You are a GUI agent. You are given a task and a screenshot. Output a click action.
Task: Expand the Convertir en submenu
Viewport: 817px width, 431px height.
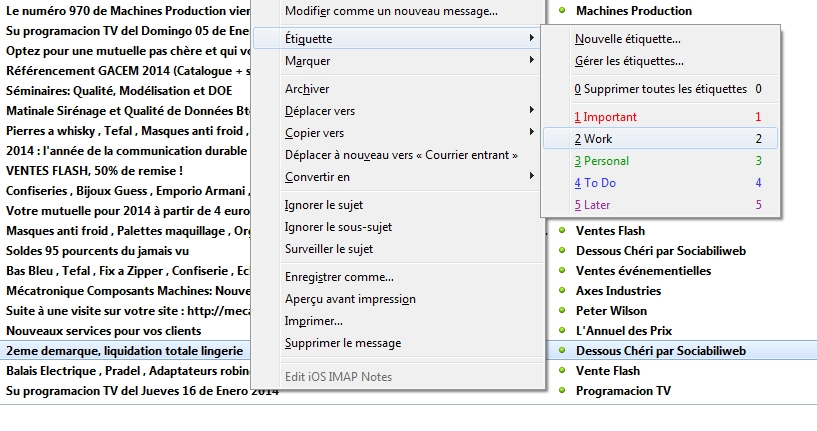coord(317,177)
